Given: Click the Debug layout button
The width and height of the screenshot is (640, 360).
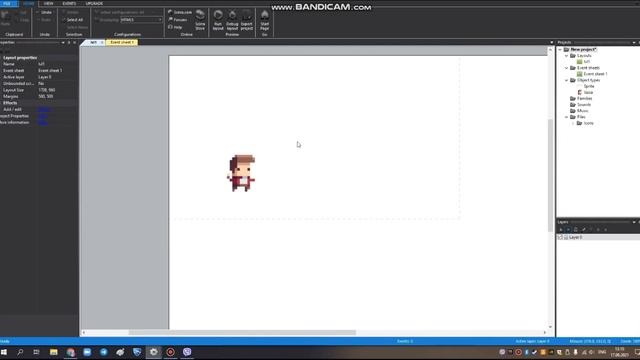Looking at the screenshot, I should click(x=232, y=20).
